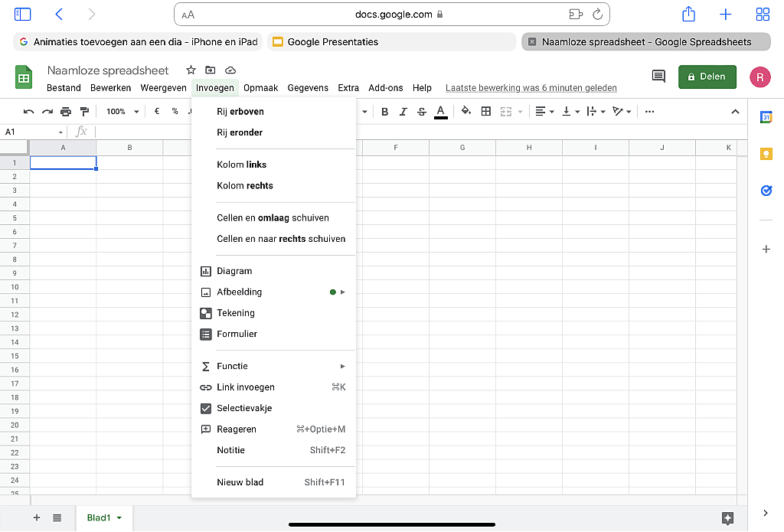Open the Opmaak menu
Screen dimensions: 784x532
click(x=260, y=88)
